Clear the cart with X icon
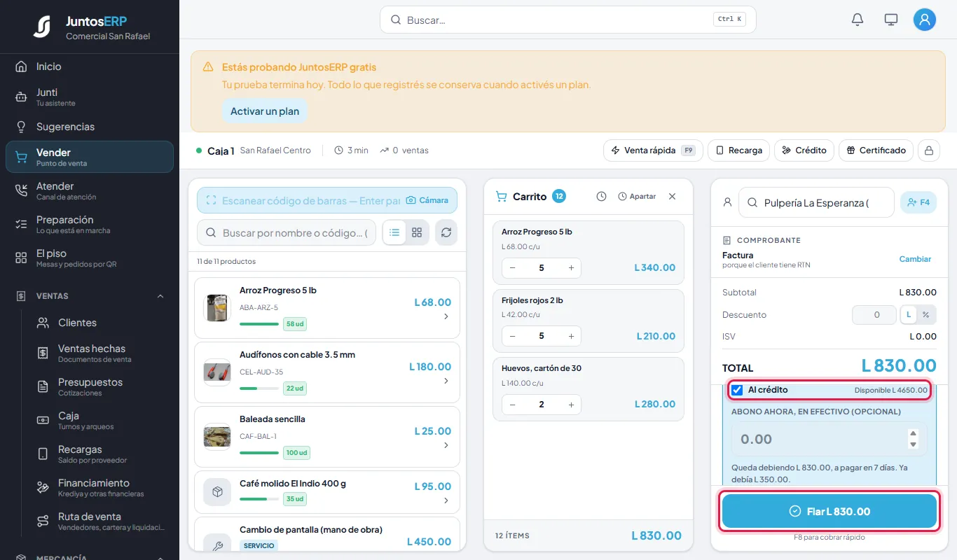This screenshot has width=957, height=560. (673, 197)
